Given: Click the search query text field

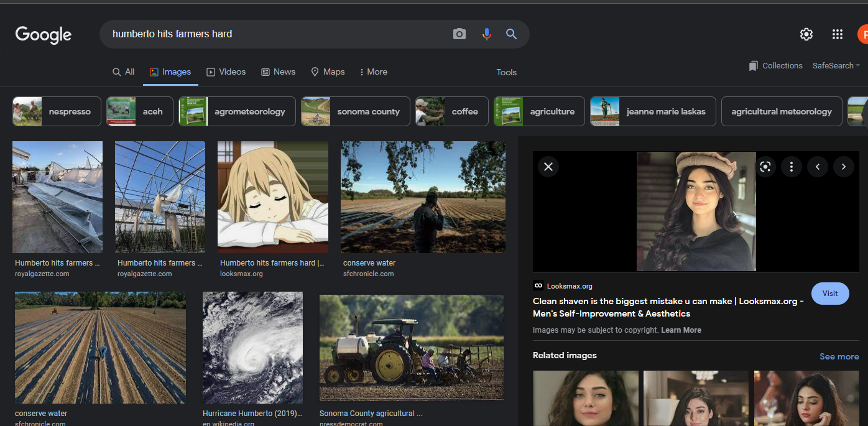Looking at the screenshot, I should 274,34.
